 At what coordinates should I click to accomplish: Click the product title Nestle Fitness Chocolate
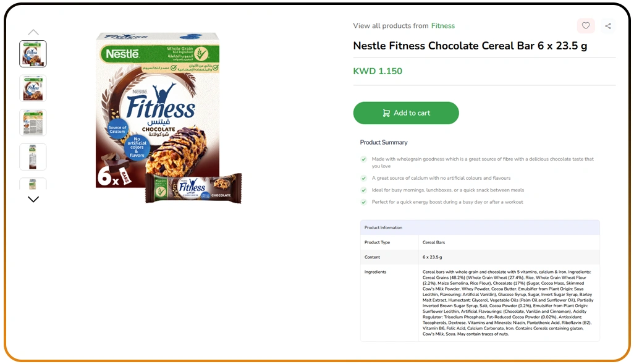pyautogui.click(x=470, y=46)
